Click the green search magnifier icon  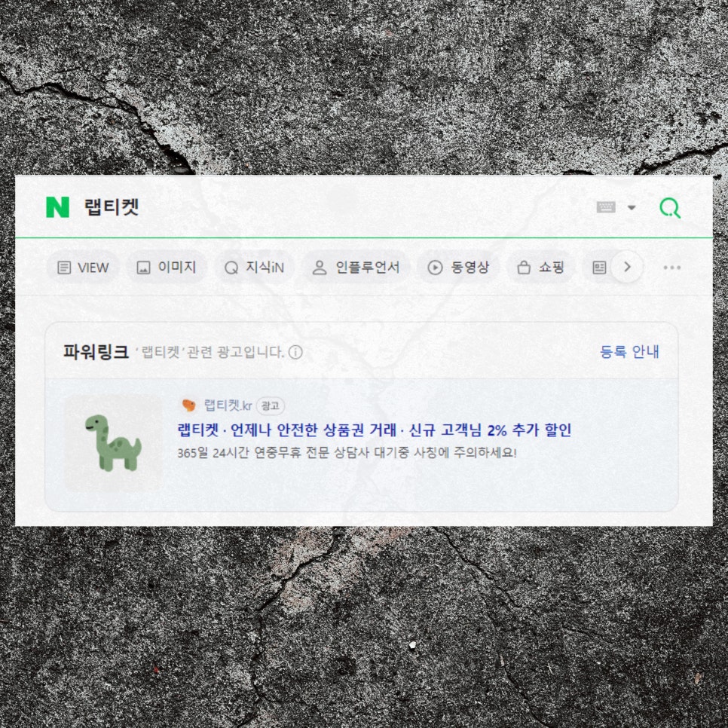pos(670,207)
